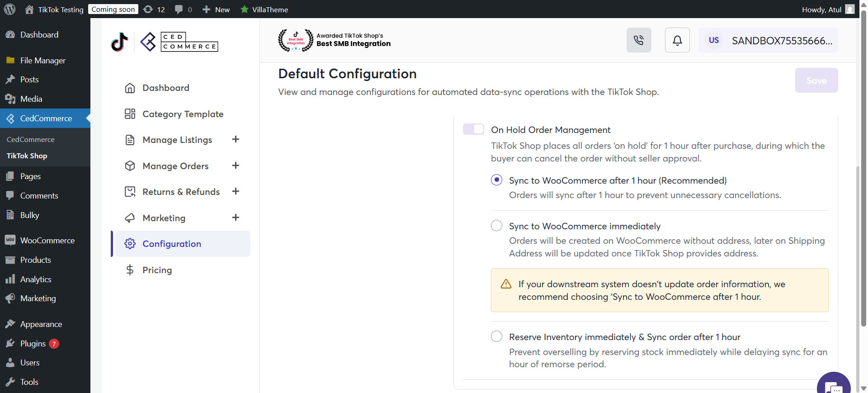Open Category Template in sidebar
Image resolution: width=868 pixels, height=393 pixels.
coord(183,114)
